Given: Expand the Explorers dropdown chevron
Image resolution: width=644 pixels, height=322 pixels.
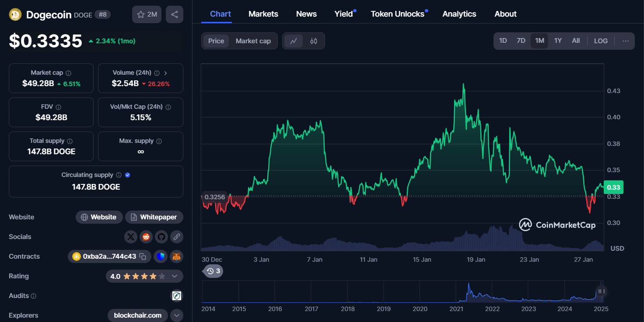Looking at the screenshot, I should (x=177, y=315).
